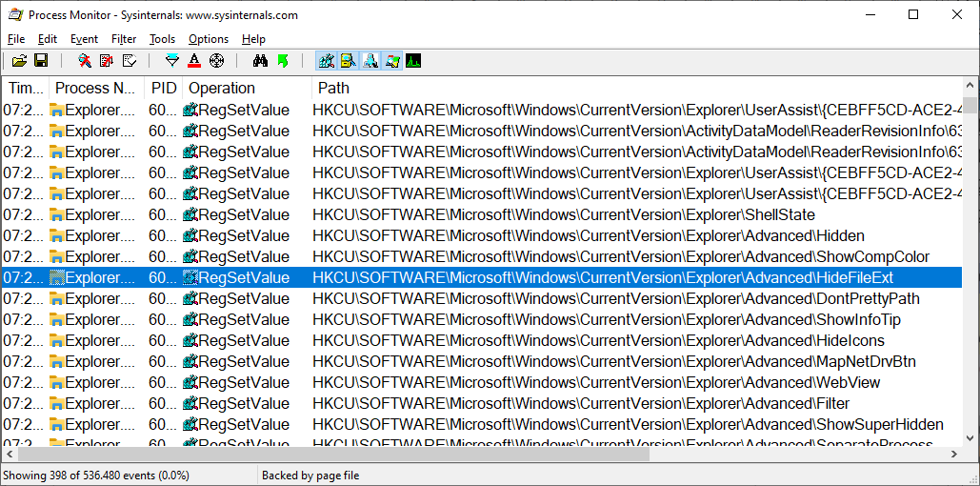Select the path ending in Advanced\DontPrettyPath
Viewport: 980px width, 486px height.
click(x=616, y=299)
